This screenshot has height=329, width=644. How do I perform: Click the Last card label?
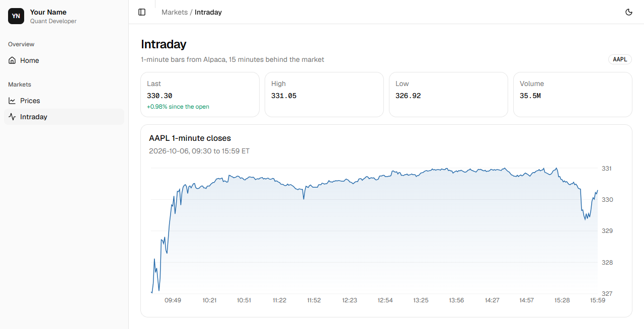point(154,84)
